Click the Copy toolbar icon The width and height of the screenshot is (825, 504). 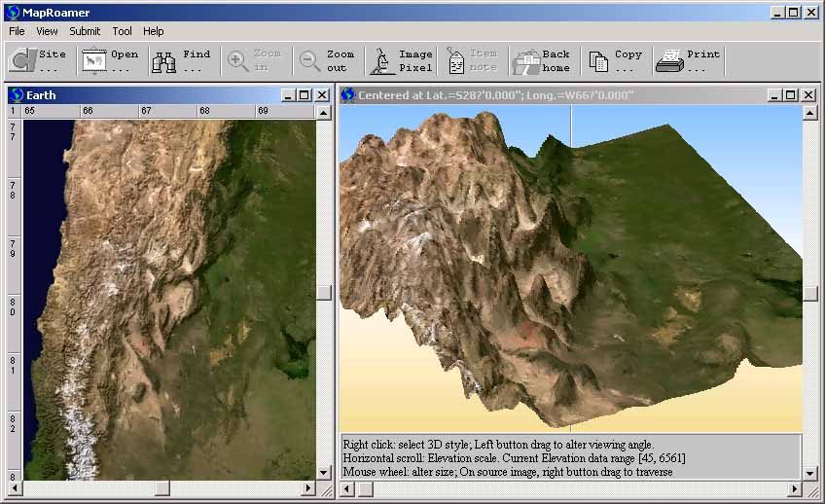(598, 61)
